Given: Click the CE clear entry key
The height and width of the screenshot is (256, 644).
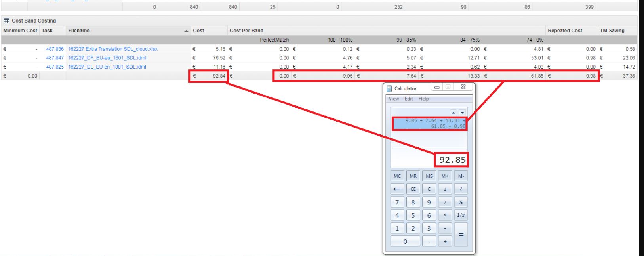Looking at the screenshot, I should 413,189.
